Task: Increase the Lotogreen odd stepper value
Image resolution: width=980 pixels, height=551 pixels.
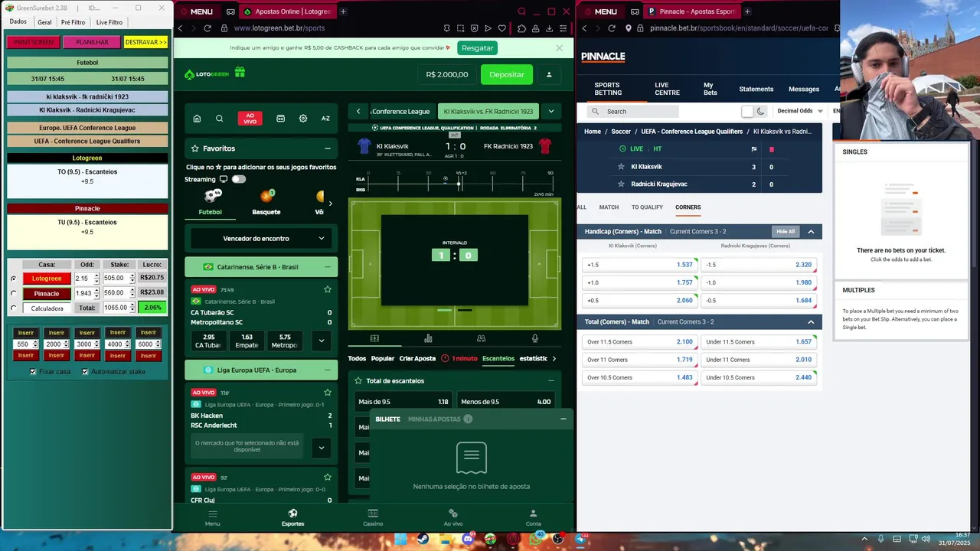Action: [96, 276]
